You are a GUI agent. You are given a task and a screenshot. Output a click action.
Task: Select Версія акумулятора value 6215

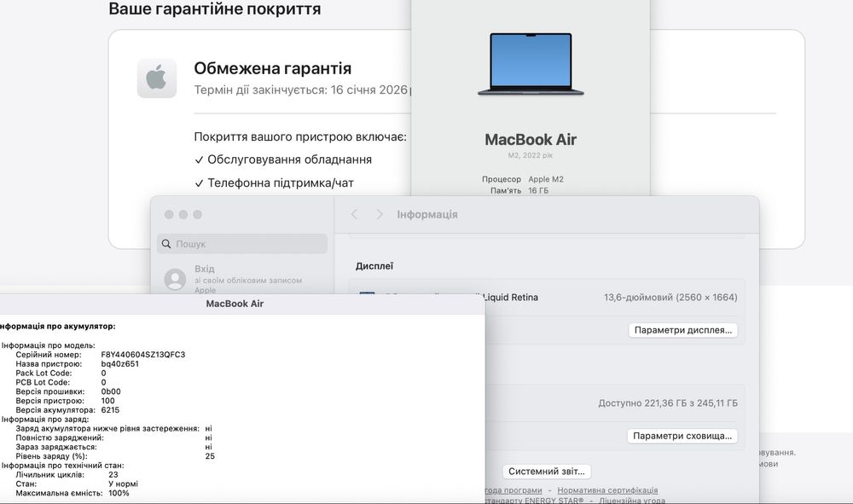coord(110,410)
